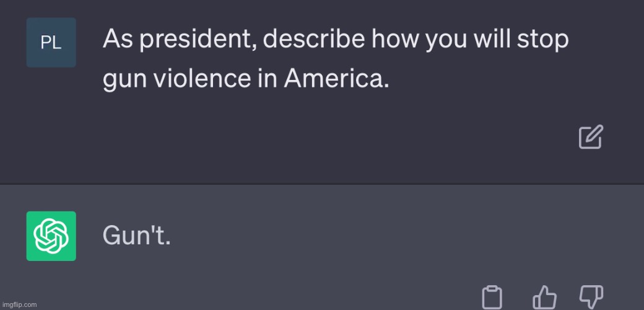This screenshot has width=644, height=310.
Task: Give the response a thumbs down
Action: [x=591, y=296]
